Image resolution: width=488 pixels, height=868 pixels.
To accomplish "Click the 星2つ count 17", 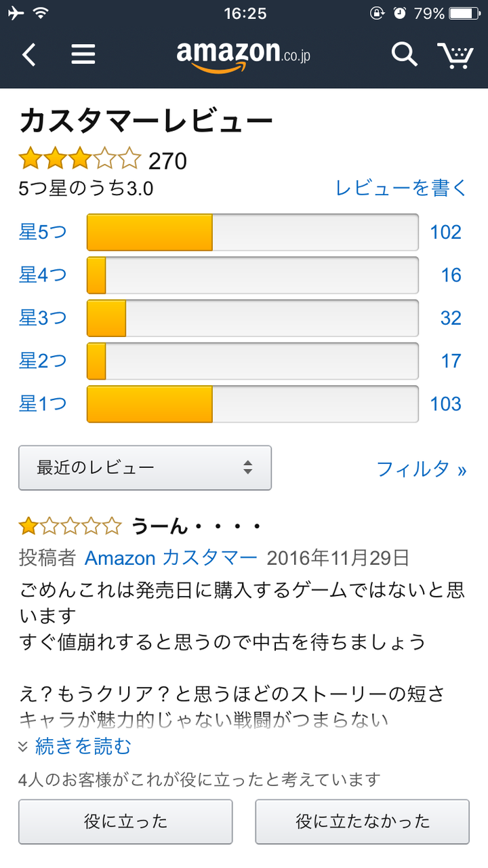I will [451, 361].
